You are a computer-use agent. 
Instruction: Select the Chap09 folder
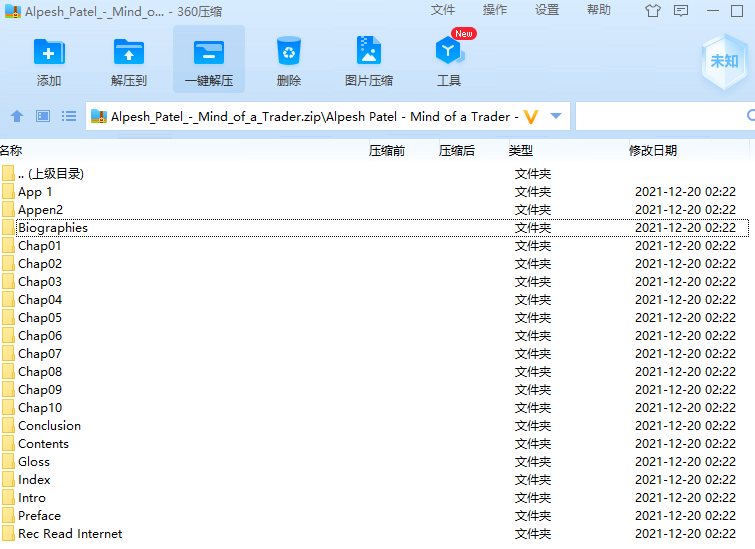tap(375, 390)
